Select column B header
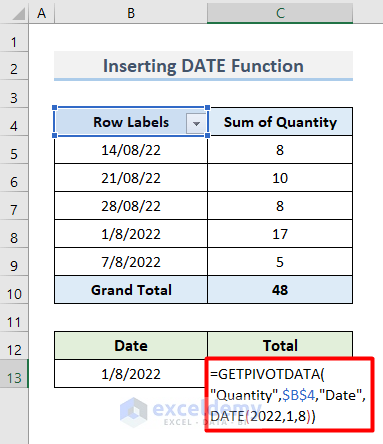The height and width of the screenshot is (444, 383). pos(131,13)
